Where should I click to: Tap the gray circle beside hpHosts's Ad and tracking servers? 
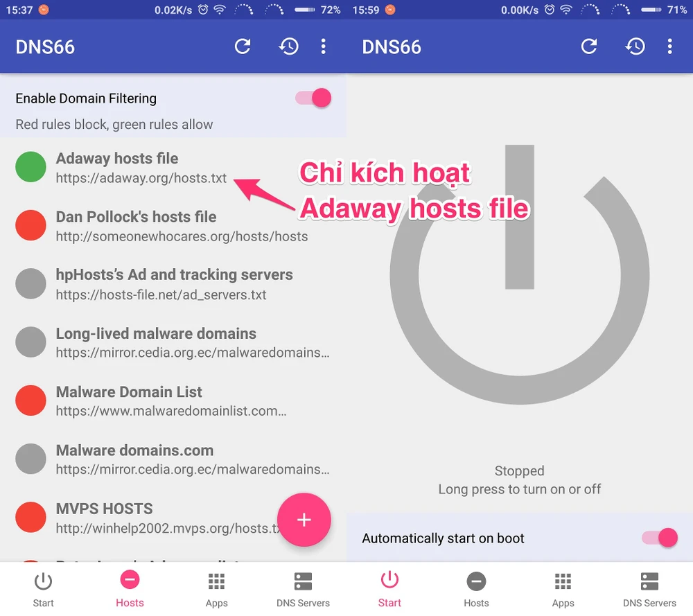[30, 284]
